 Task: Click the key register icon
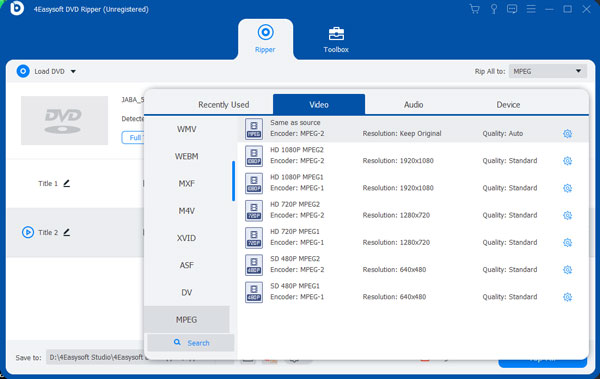(x=494, y=9)
